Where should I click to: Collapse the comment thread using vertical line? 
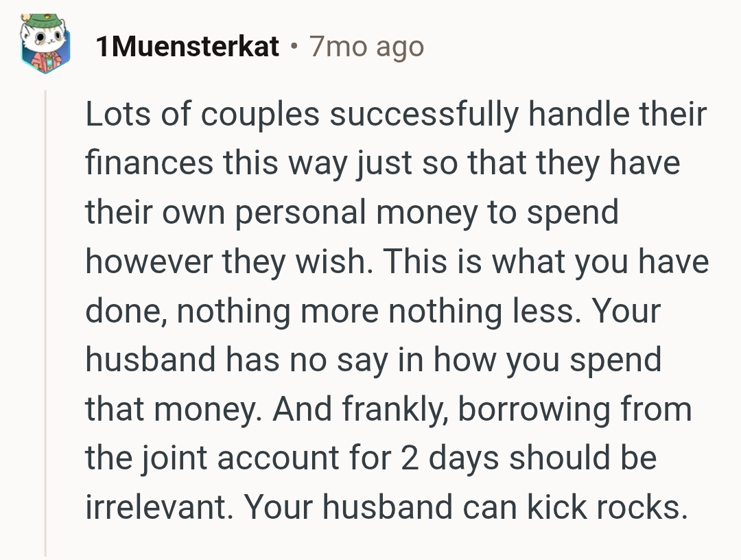[x=46, y=323]
